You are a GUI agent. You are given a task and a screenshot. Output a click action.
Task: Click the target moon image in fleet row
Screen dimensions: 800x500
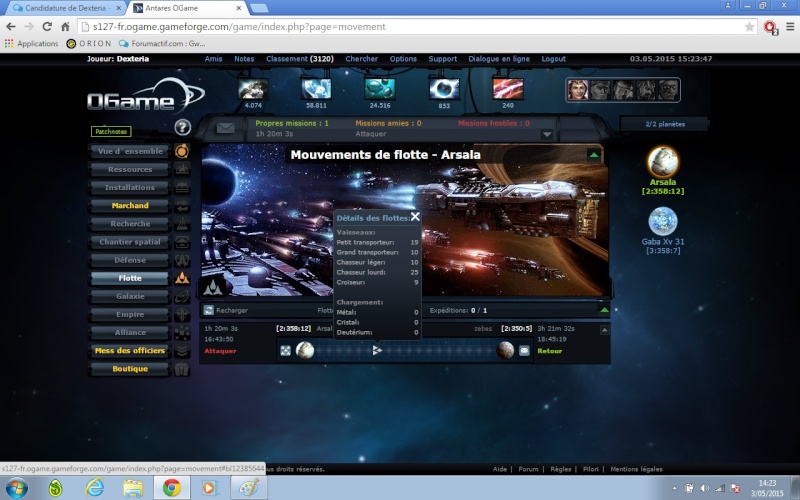tap(505, 351)
